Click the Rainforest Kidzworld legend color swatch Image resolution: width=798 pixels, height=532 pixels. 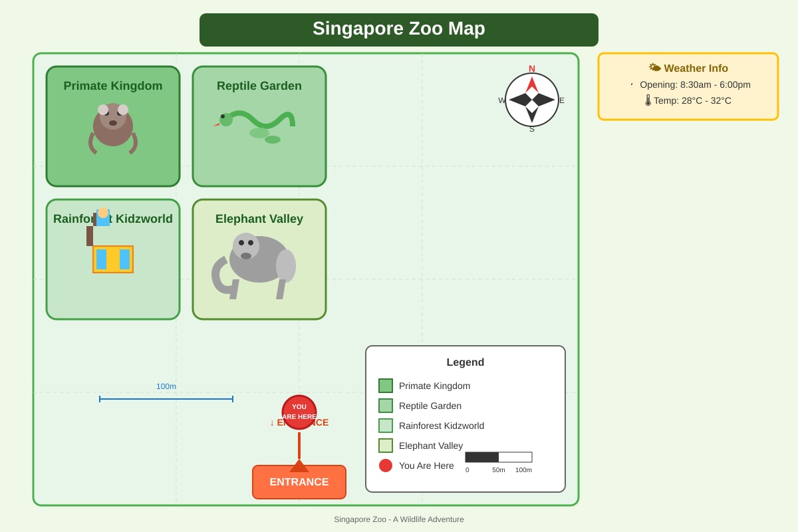pos(386,426)
